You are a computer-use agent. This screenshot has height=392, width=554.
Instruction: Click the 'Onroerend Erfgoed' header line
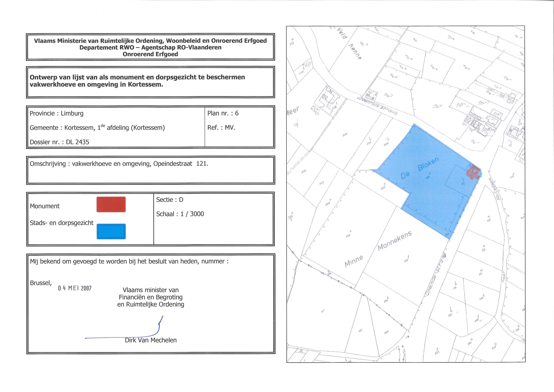click(x=150, y=54)
